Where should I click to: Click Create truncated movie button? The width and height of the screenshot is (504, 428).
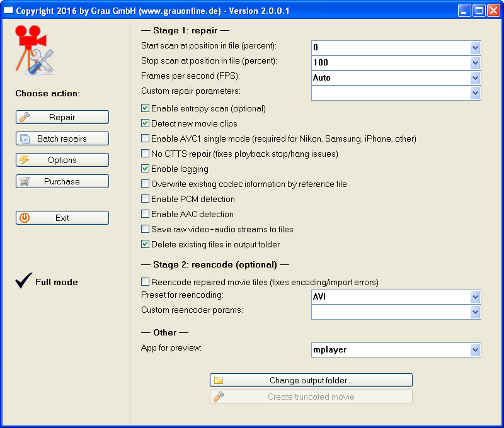311,397
